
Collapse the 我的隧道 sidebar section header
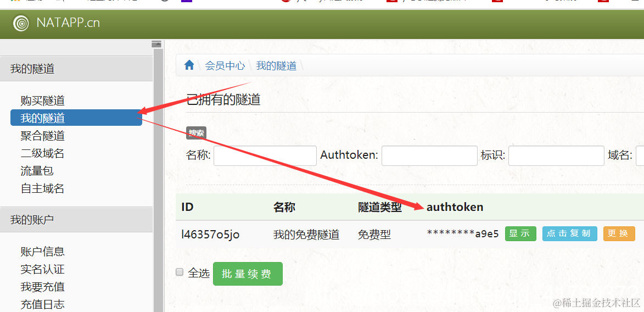click(76, 69)
